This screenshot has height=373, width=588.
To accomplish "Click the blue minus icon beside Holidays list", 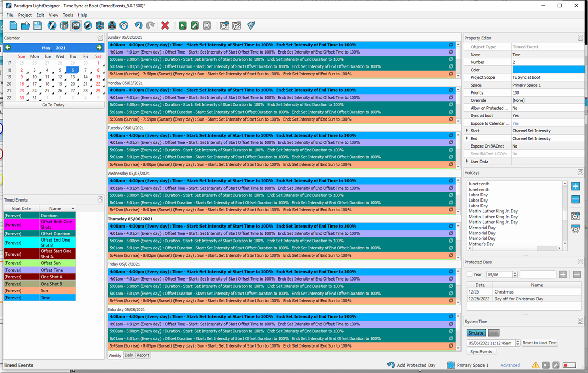I will [x=576, y=199].
